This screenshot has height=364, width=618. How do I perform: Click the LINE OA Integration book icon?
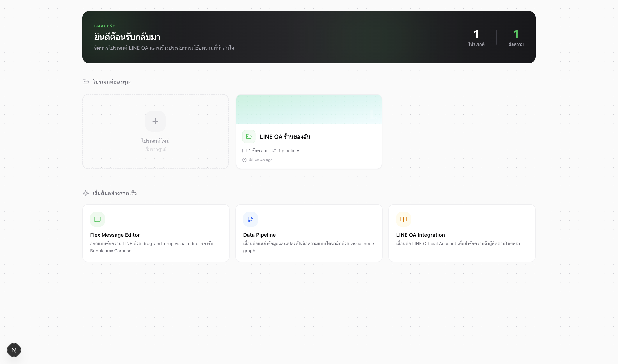[403, 219]
